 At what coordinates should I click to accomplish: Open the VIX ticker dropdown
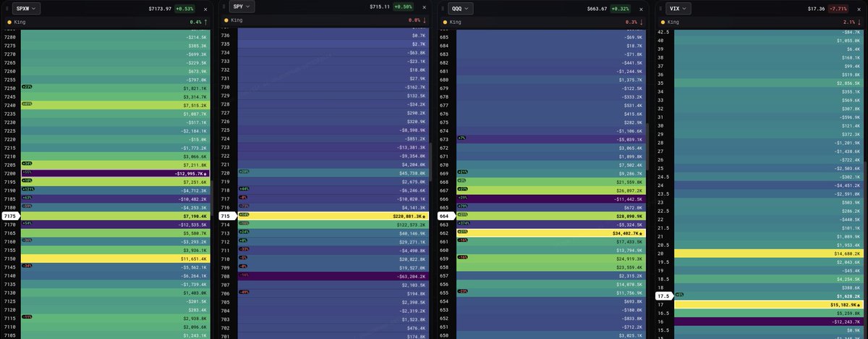[677, 9]
